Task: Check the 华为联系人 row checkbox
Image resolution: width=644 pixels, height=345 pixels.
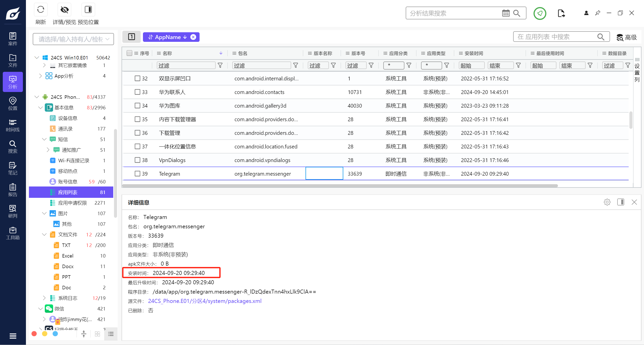Action: tap(137, 92)
